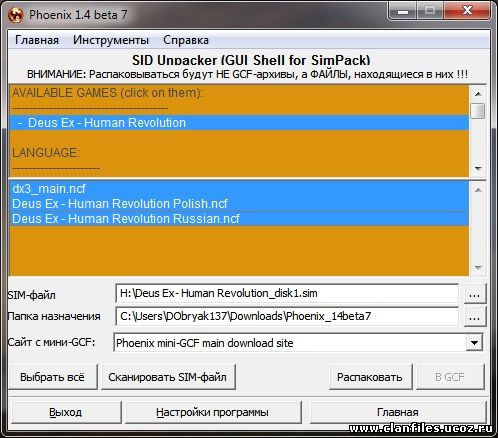Close the Phoenix window
Screen dimensions: 498x438
coord(467,11)
